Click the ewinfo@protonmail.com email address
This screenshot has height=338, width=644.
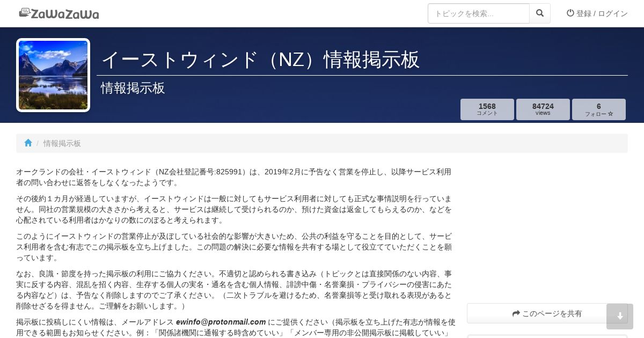tap(221, 322)
